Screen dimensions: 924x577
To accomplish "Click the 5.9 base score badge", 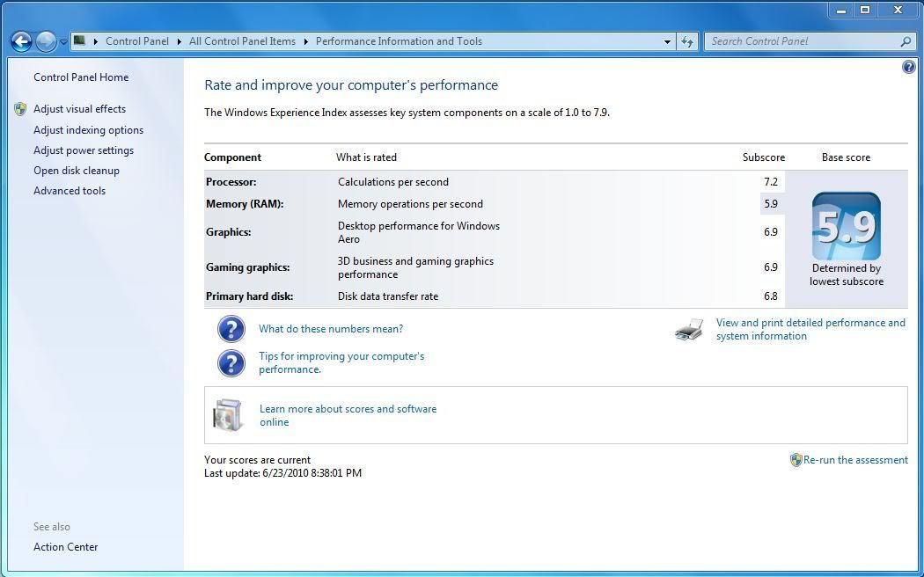I will 846,227.
